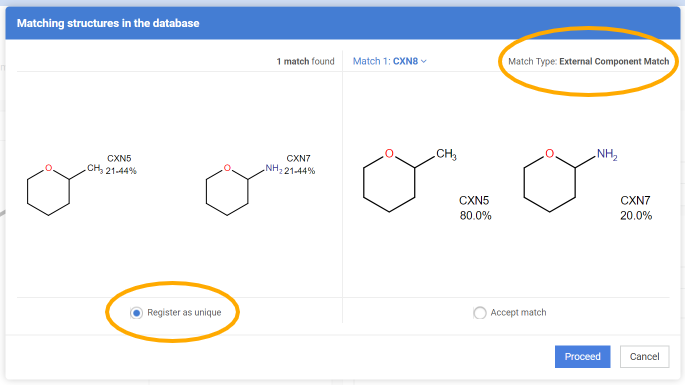Click the matched CXN5 structure with 80.0%
Image resolution: width=685 pixels, height=385 pixels.
coord(409,180)
